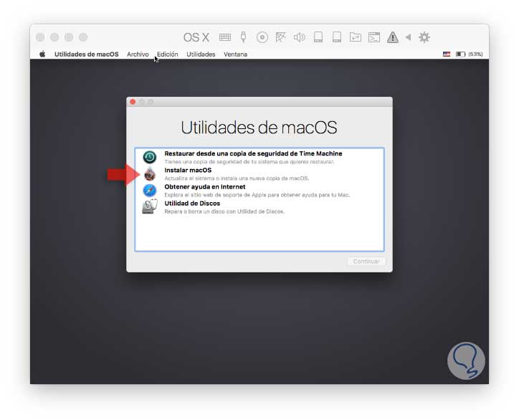Click the warning triangle icon
This screenshot has width=519, height=420.
pos(393,37)
